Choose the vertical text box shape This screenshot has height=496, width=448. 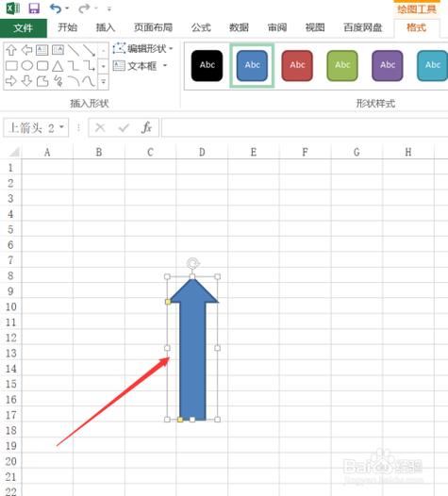click(58, 50)
